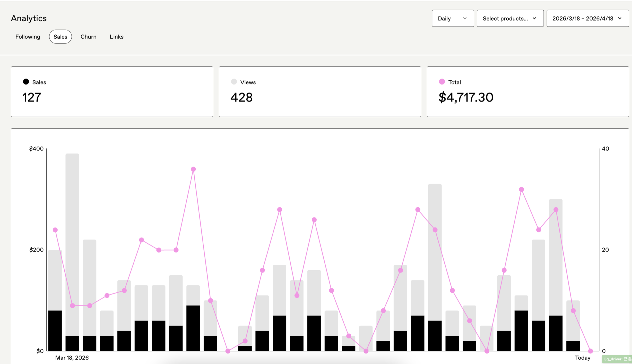632x364 pixels.
Task: Click the gray Views legend dot
Action: tap(234, 82)
